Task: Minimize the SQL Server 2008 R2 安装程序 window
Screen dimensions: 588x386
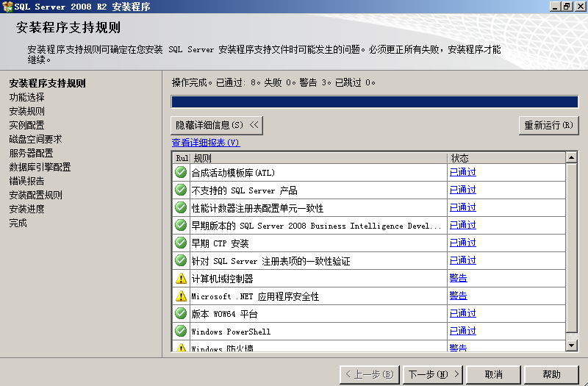Action: pyautogui.click(x=556, y=7)
